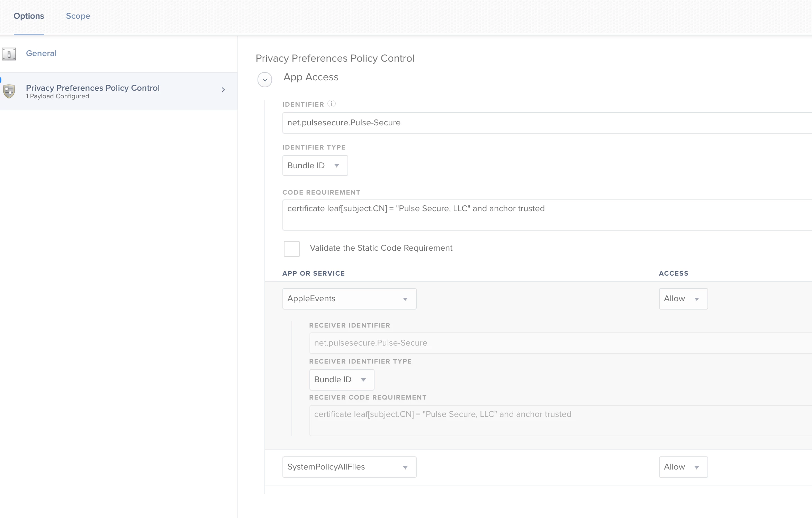Open the Identifier Type Bundle ID dropdown
This screenshot has height=518, width=812.
point(315,166)
